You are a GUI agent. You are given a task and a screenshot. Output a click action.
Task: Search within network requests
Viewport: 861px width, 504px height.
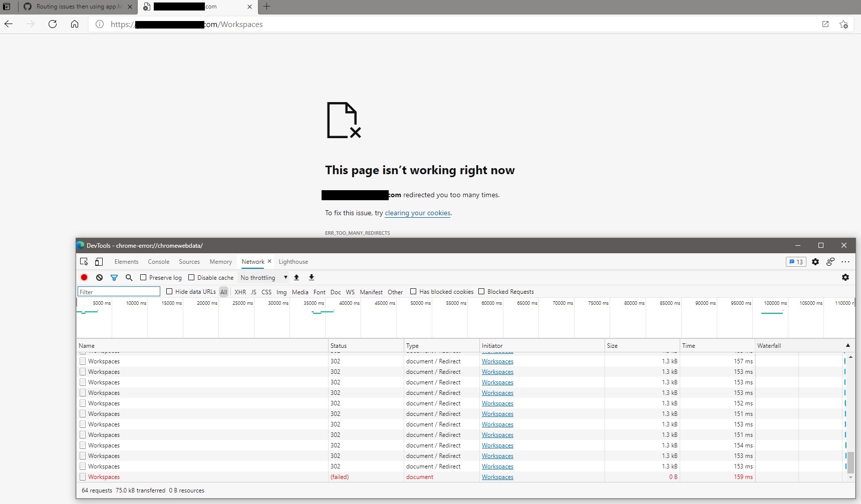click(x=129, y=277)
